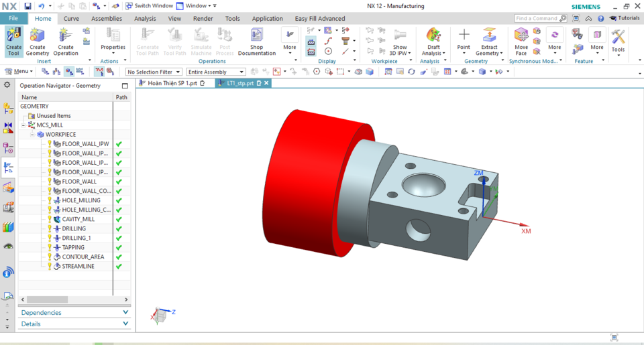Switch to the Analysis ribbon tab
Viewport: 644px width, 345px height.
(x=145, y=19)
